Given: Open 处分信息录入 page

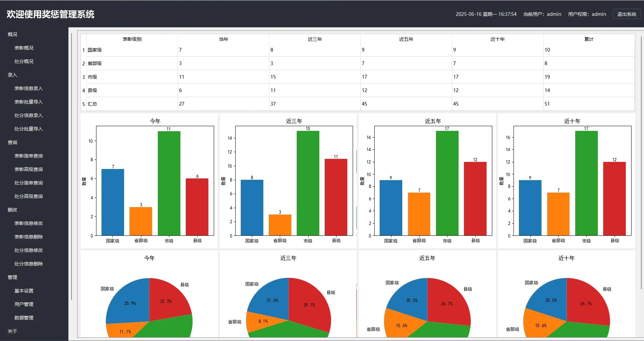Looking at the screenshot, I should tap(29, 115).
